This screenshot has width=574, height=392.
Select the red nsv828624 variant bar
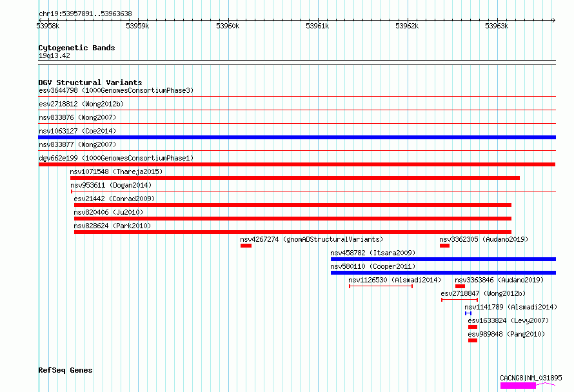tap(293, 232)
